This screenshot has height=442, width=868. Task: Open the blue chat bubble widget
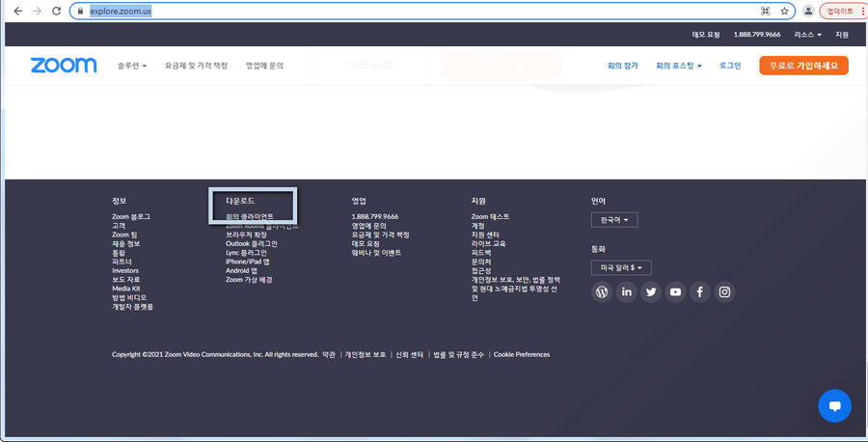coord(835,405)
